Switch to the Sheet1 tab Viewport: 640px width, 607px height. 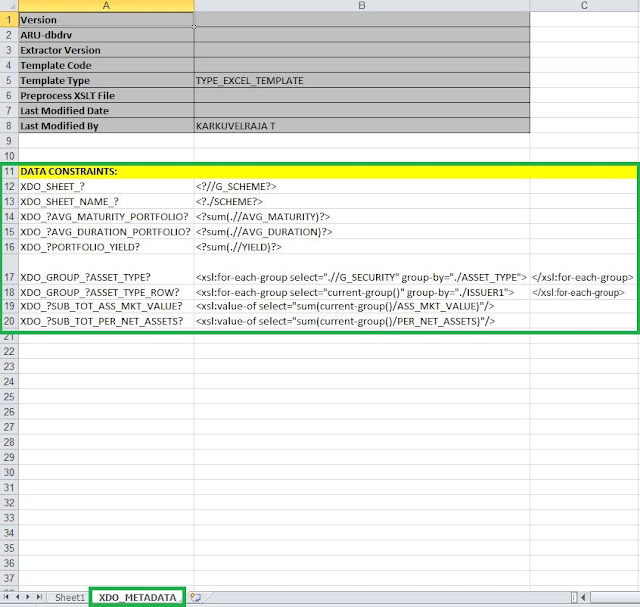click(69, 597)
